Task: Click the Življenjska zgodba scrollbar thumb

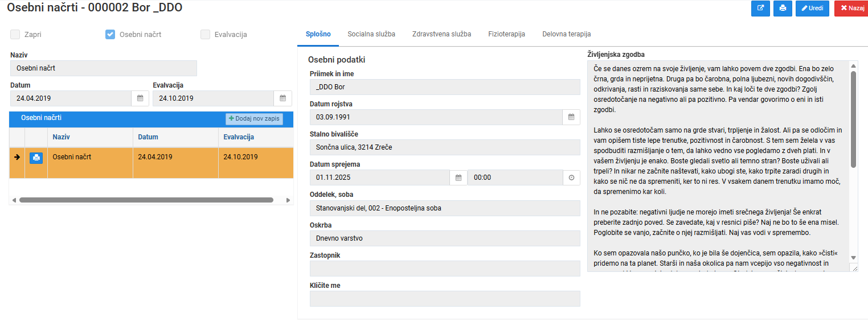Action: pos(853,119)
